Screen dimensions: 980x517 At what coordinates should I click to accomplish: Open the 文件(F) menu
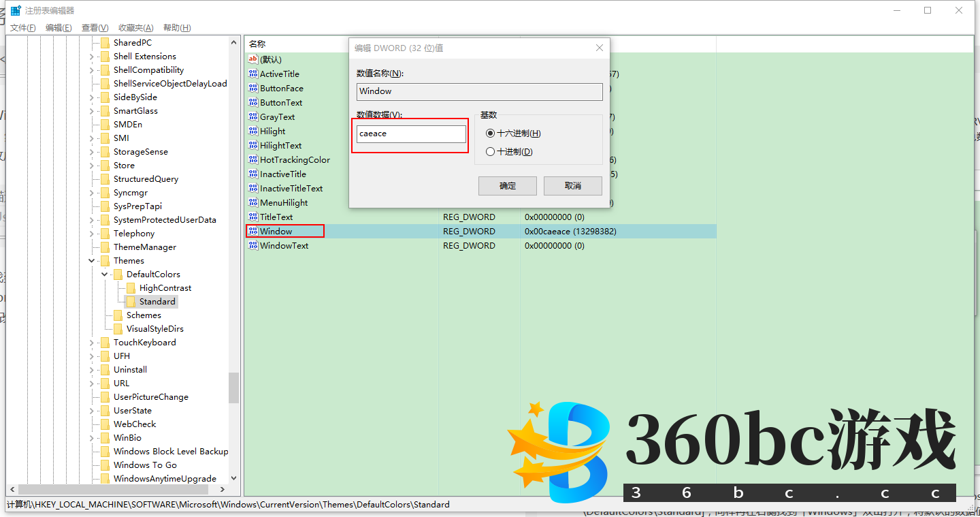tap(23, 28)
